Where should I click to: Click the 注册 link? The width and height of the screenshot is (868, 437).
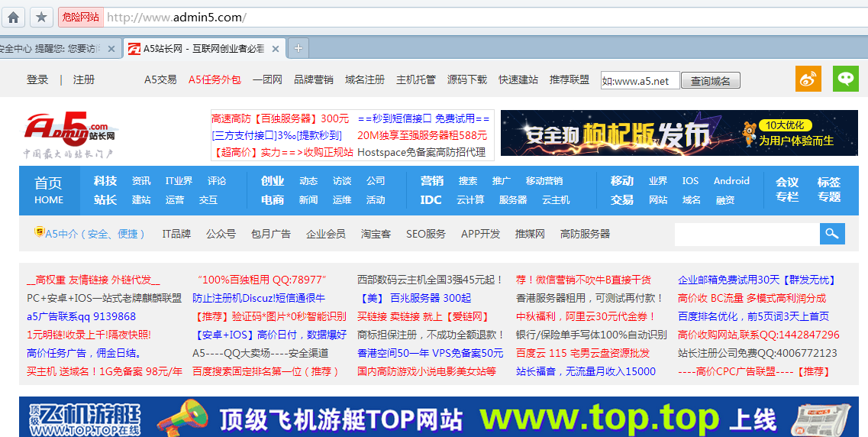(x=83, y=79)
